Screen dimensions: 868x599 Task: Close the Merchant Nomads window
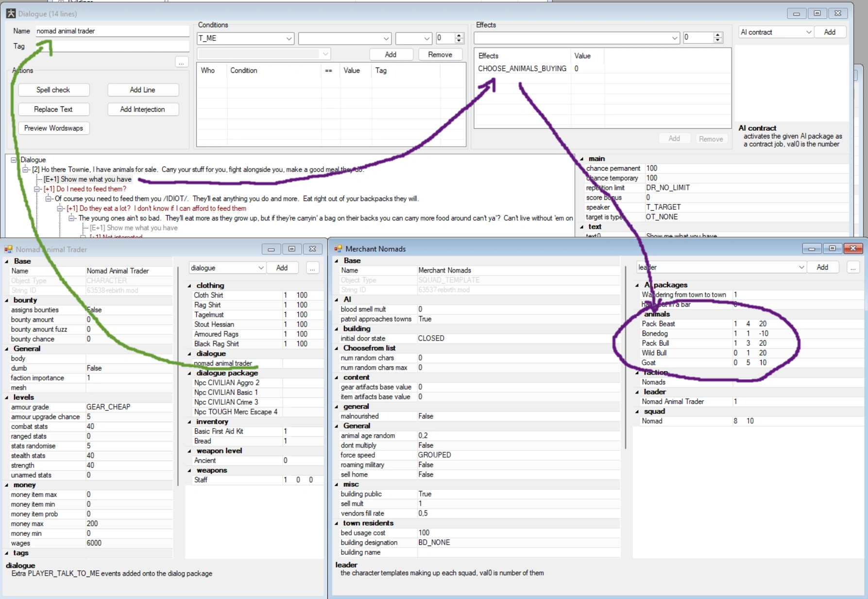[853, 249]
